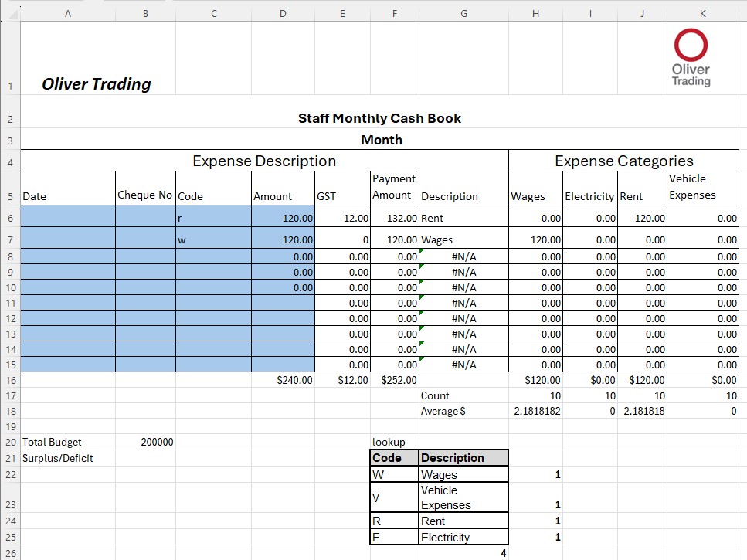747x560 pixels.
Task: Select the blue Cheque No cell in row 7
Action: [x=145, y=239]
